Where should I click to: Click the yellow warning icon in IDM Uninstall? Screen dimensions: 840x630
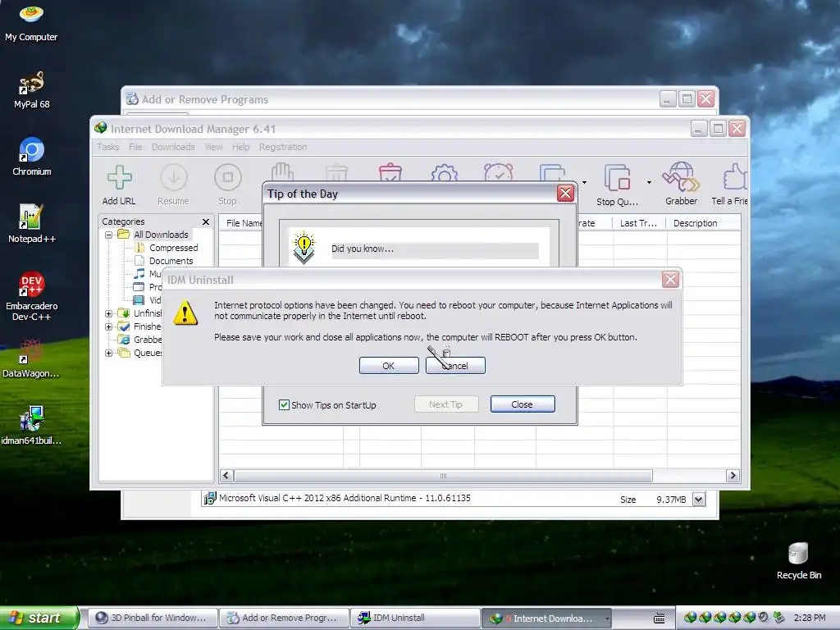[x=185, y=313]
